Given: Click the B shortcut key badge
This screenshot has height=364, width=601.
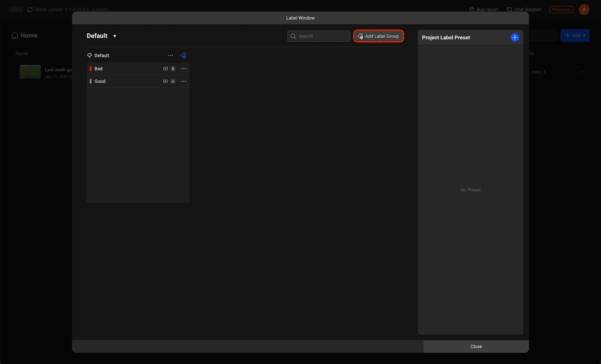Looking at the screenshot, I should tap(173, 69).
